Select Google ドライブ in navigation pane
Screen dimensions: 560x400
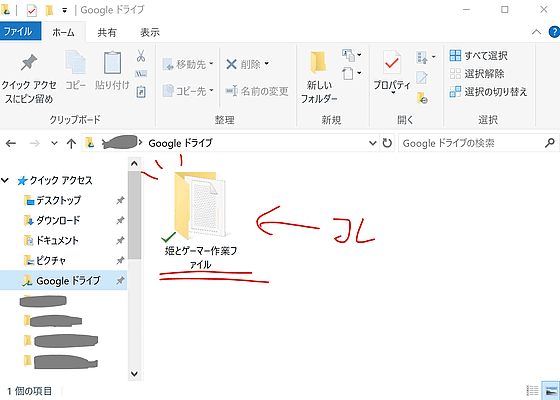64,280
